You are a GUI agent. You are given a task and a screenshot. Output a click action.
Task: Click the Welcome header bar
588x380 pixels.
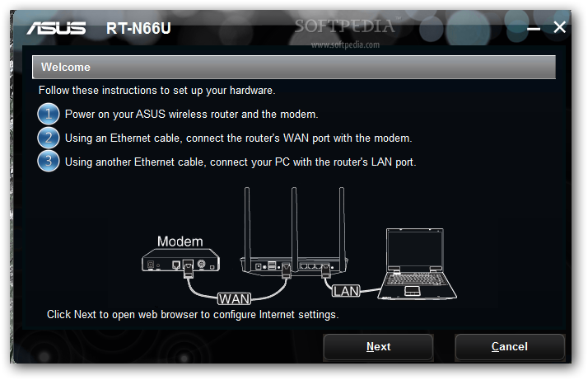pyautogui.click(x=294, y=68)
